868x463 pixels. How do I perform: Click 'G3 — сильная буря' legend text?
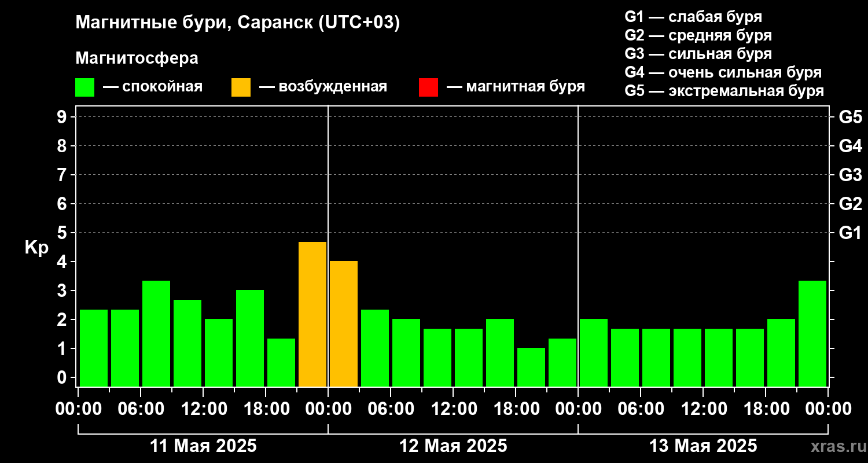coord(698,54)
